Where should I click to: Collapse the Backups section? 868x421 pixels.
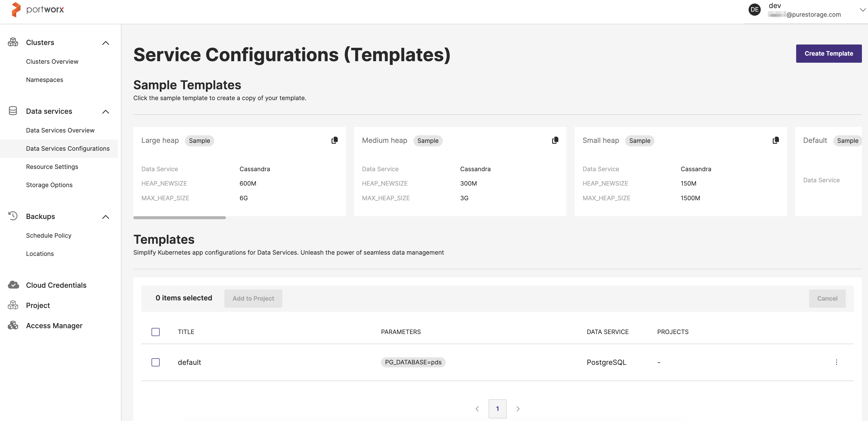tap(105, 216)
